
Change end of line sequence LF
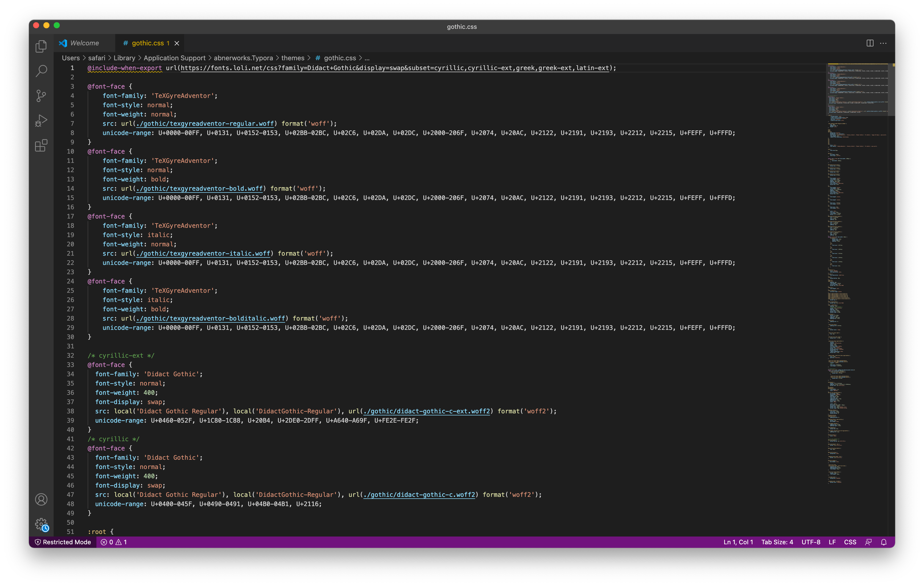[x=832, y=542]
